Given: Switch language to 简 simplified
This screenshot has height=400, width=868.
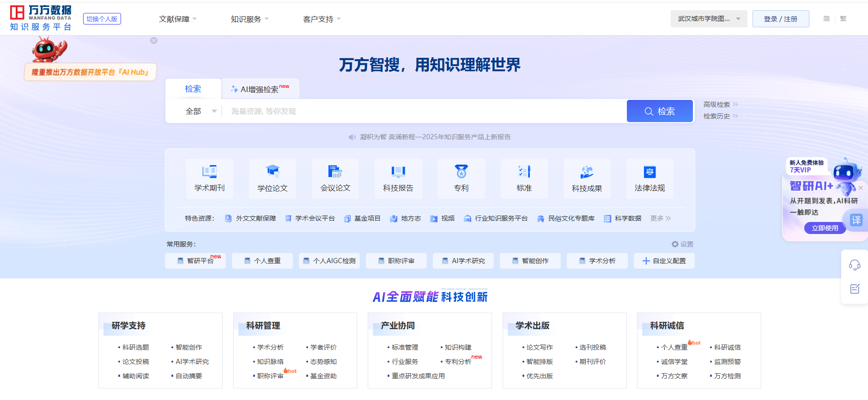Looking at the screenshot, I should tap(826, 19).
